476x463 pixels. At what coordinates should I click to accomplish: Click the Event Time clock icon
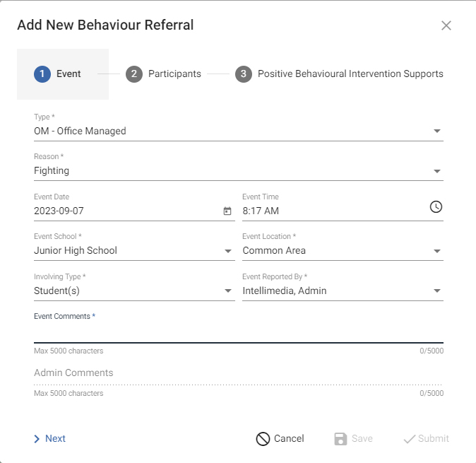pos(436,206)
